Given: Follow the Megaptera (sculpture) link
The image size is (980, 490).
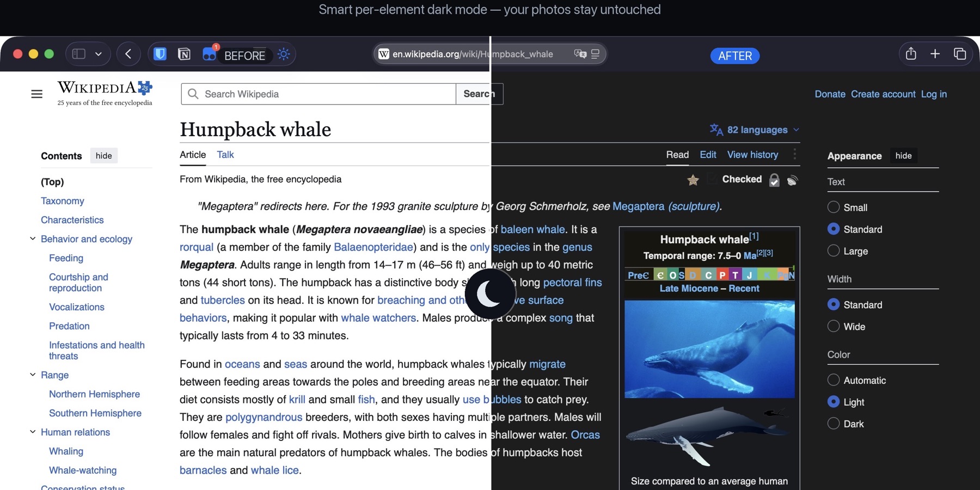Looking at the screenshot, I should [x=666, y=206].
